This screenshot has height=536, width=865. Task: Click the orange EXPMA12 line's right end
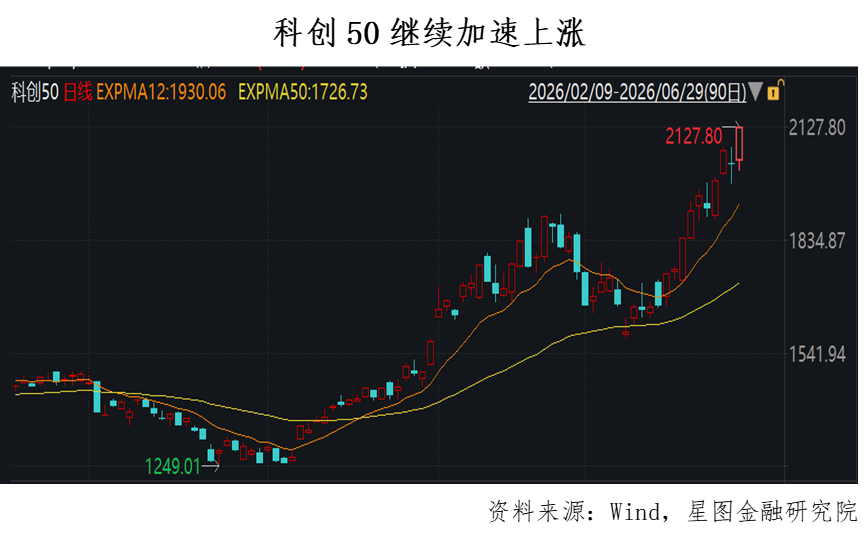pos(738,206)
